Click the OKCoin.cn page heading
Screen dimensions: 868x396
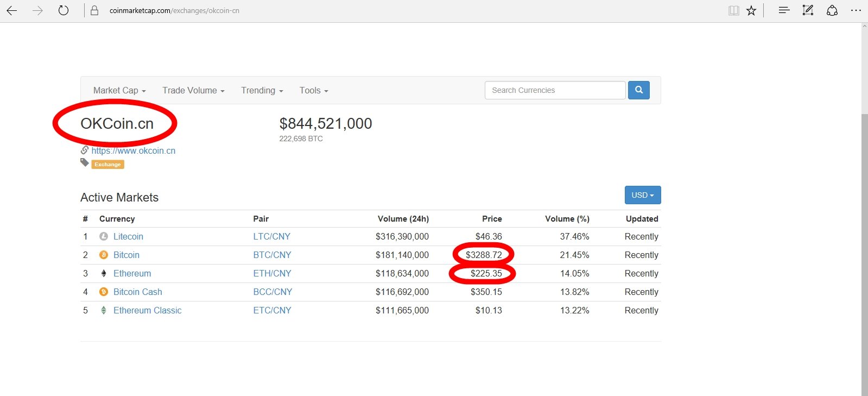pyautogui.click(x=117, y=124)
